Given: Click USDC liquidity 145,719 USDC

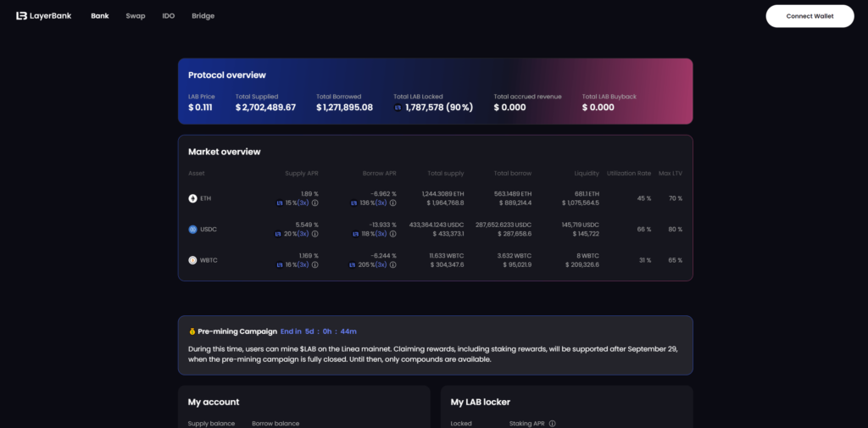Looking at the screenshot, I should tap(580, 225).
